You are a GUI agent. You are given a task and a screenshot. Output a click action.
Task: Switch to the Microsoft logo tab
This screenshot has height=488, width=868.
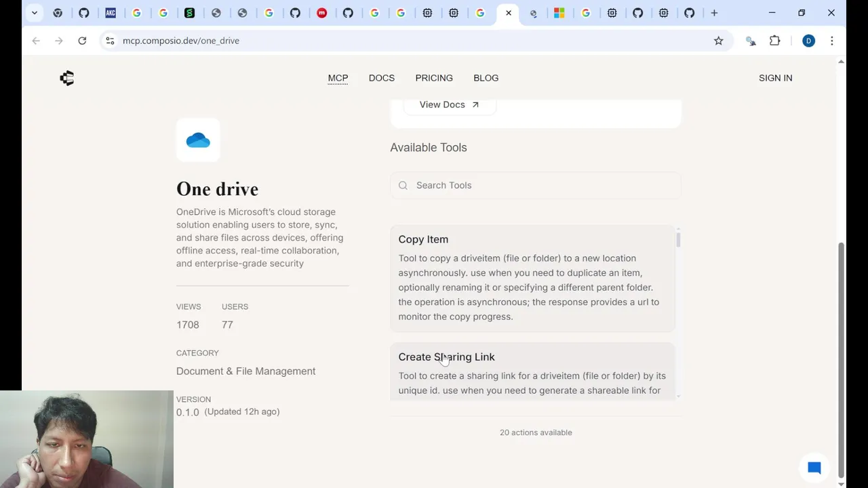559,13
